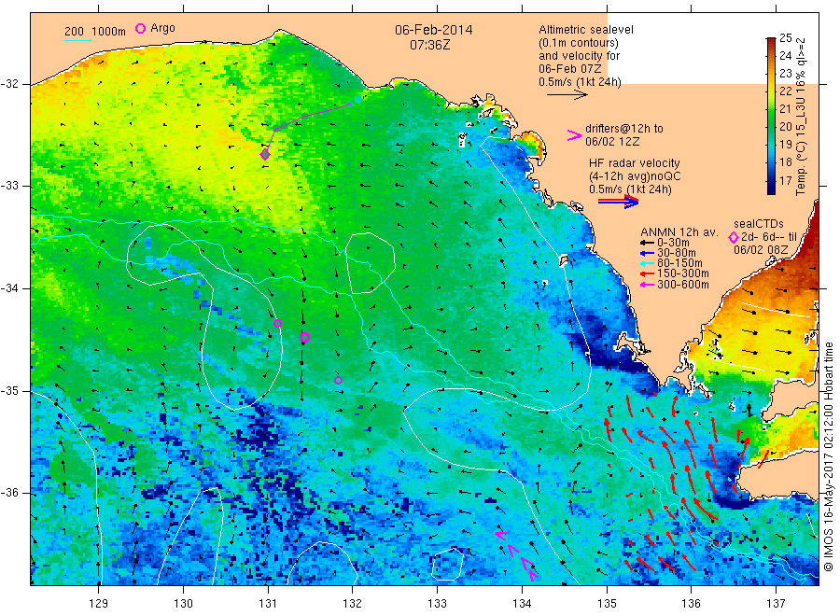Screen dimensions: 840x616
Task: Click the dark red top of the temperature colorbar
Action: point(771,41)
